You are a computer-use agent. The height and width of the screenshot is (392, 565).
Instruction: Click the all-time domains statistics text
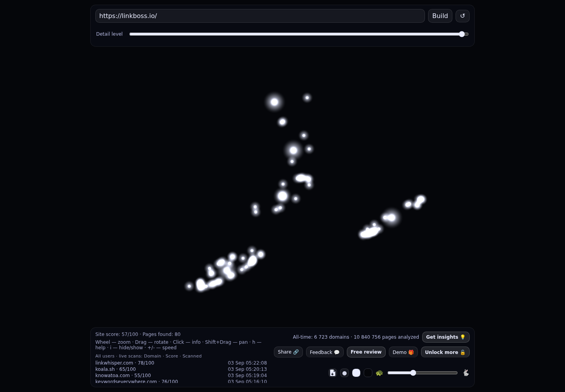point(356,337)
